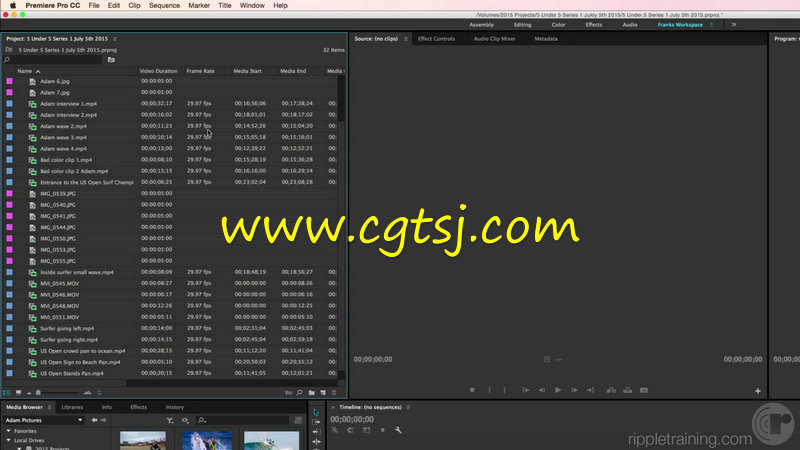
Task: Click the Go to In point button
Action: tap(526, 390)
